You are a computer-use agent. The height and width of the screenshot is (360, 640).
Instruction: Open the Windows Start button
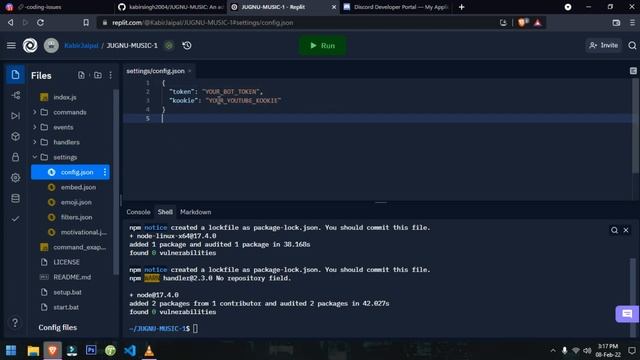[x=11, y=351]
